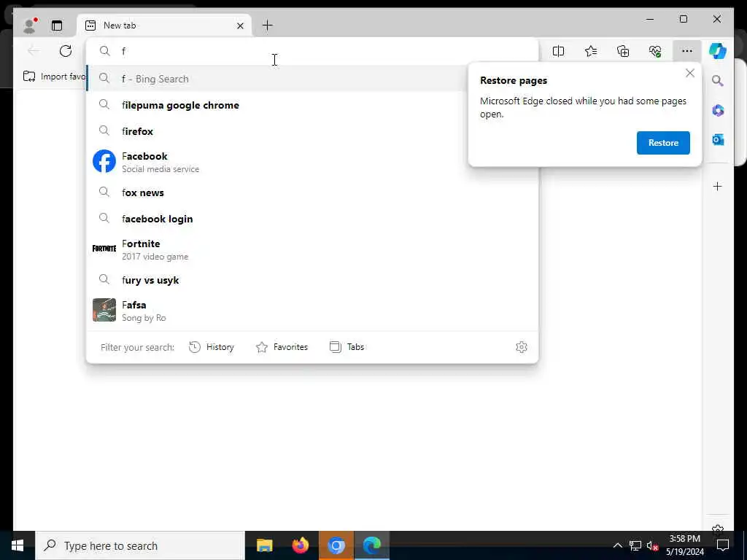The image size is (747, 560).
Task: Close the New tab tab
Action: click(240, 26)
